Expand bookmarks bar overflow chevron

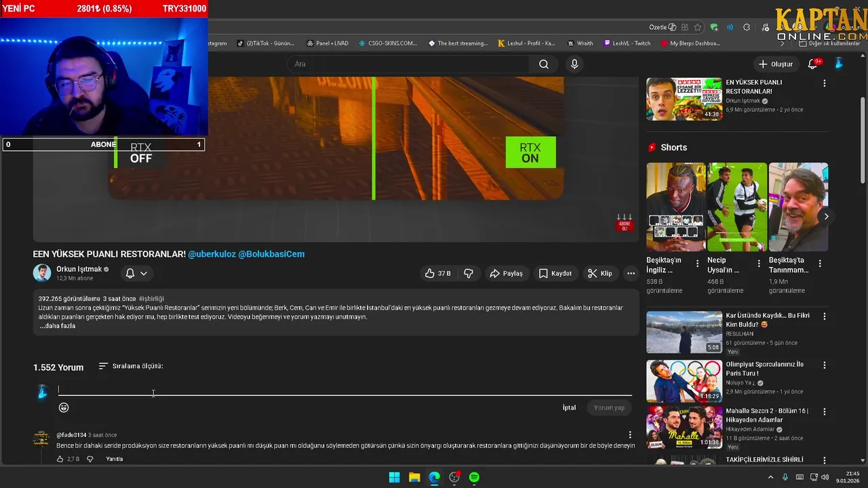[x=783, y=43]
